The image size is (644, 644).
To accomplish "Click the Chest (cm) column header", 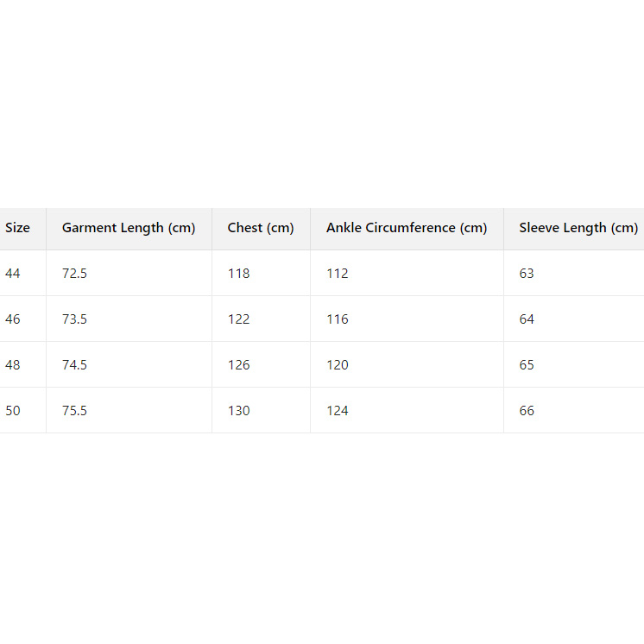I will (x=261, y=228).
